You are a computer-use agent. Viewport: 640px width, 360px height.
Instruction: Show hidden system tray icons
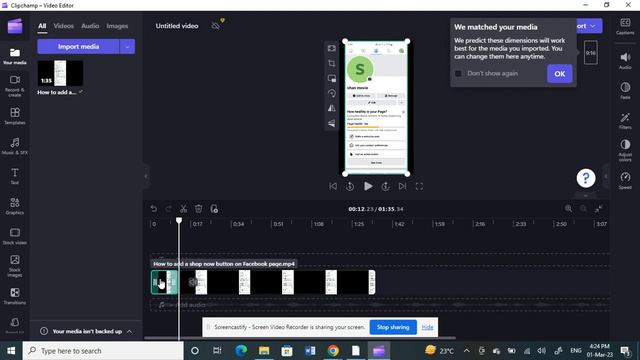tap(466, 351)
